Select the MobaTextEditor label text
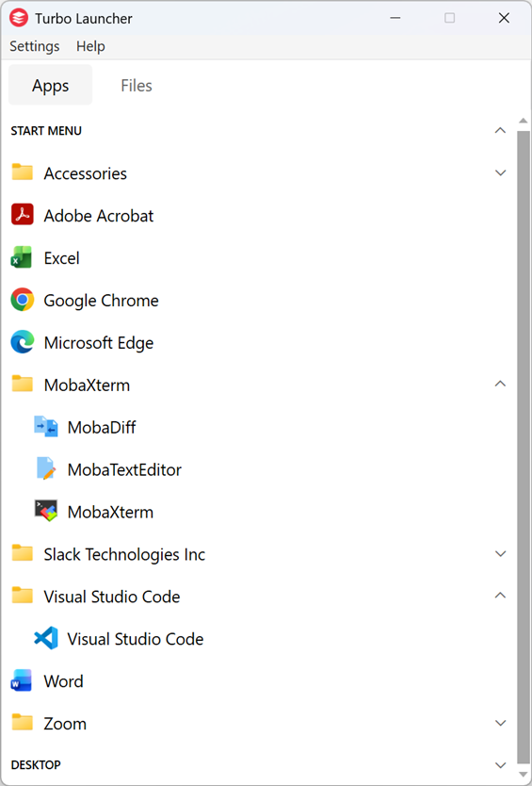Viewport: 532px width, 786px height. (124, 469)
